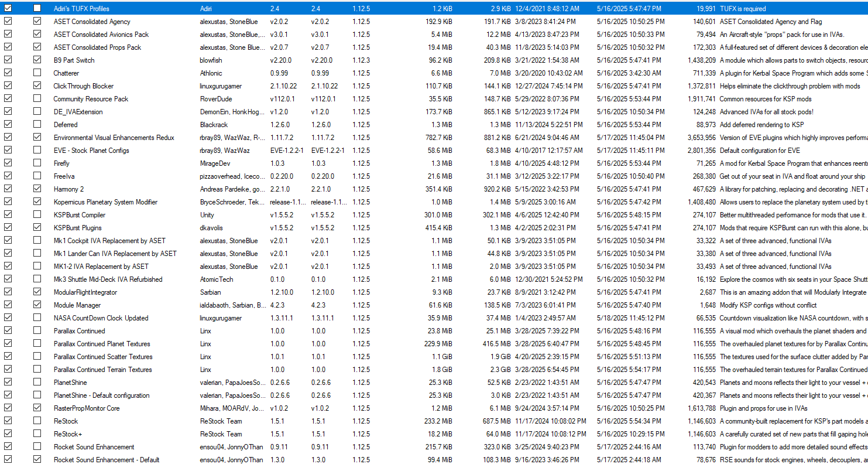This screenshot has width=868, height=464.
Task: Select ASET Consolidated Avionics Pack mod name
Action: click(101, 35)
